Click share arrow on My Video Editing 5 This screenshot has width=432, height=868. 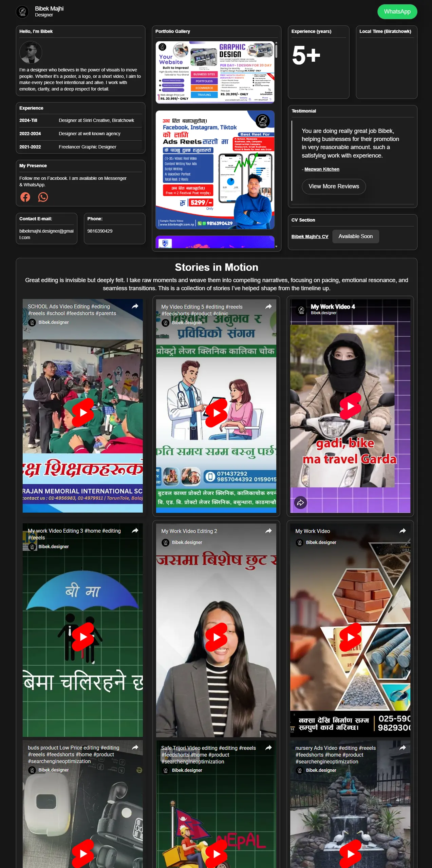(x=268, y=307)
